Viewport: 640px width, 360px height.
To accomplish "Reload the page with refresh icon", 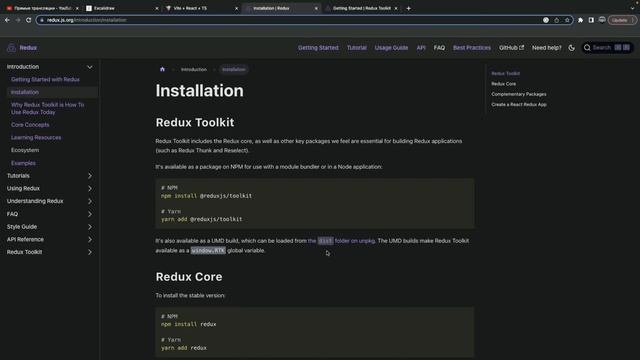I will coord(29,20).
